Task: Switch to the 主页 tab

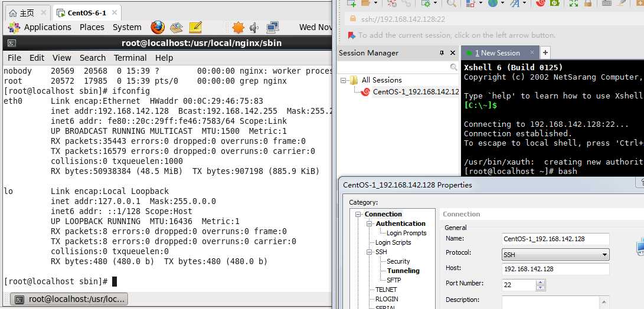Action: [27, 13]
